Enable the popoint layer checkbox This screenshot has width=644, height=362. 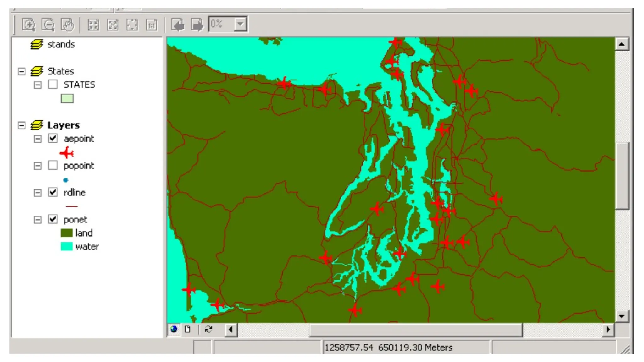pyautogui.click(x=53, y=165)
